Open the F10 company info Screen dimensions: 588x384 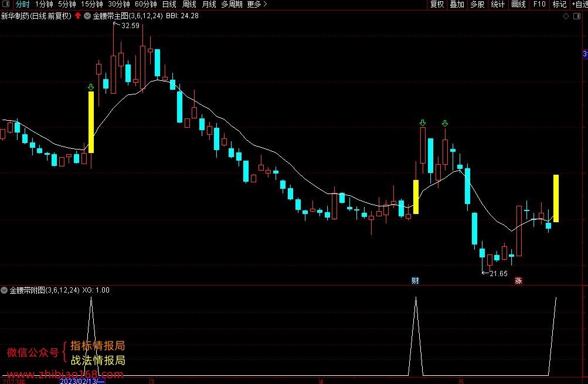coord(539,5)
